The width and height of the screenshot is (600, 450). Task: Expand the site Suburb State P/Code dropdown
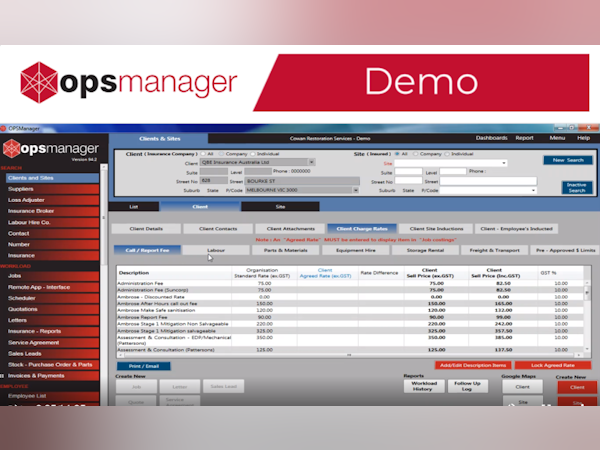pos(533,191)
